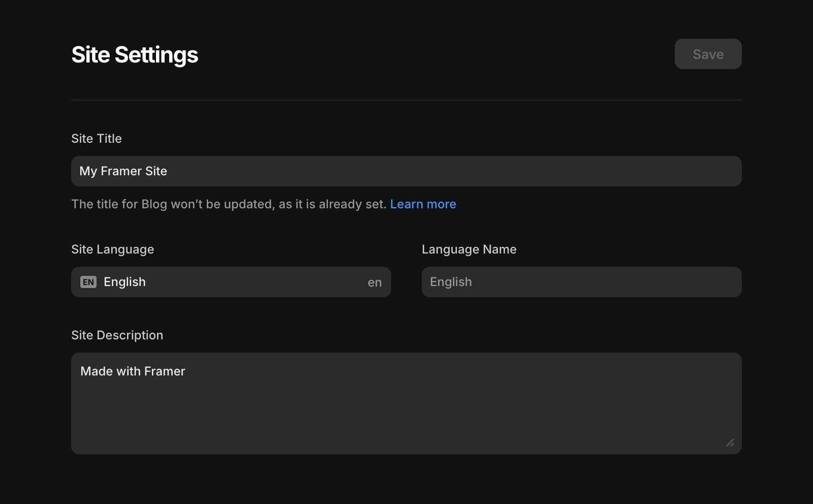Screen dimensions: 813x504
Task: Select the word English in Site Language
Action: (124, 282)
